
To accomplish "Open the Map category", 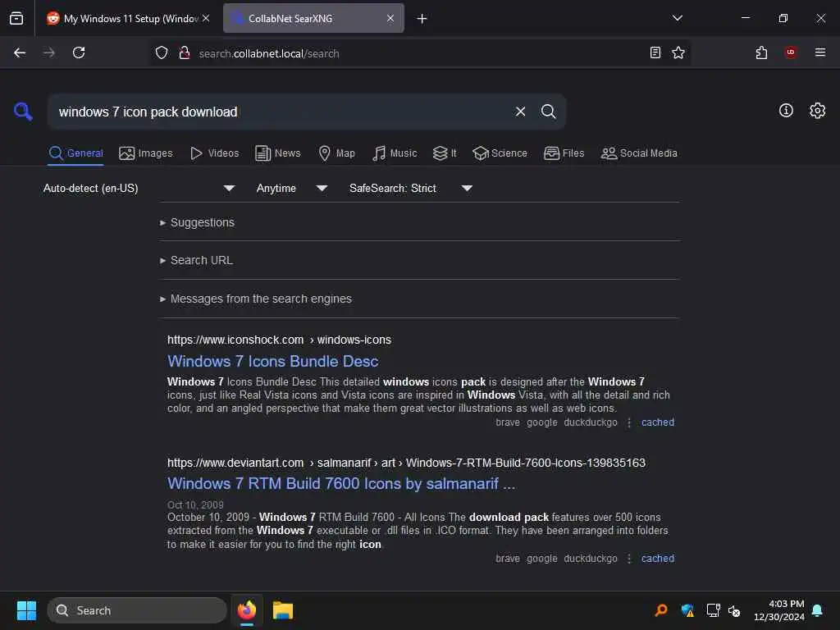I will (x=336, y=153).
